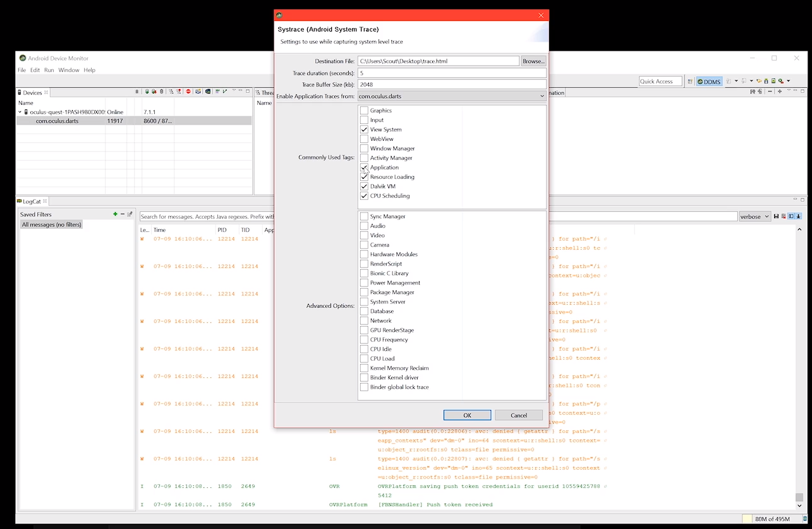Check the WebView tag checkbox
Viewport: 812px width, 529px height.
point(364,139)
